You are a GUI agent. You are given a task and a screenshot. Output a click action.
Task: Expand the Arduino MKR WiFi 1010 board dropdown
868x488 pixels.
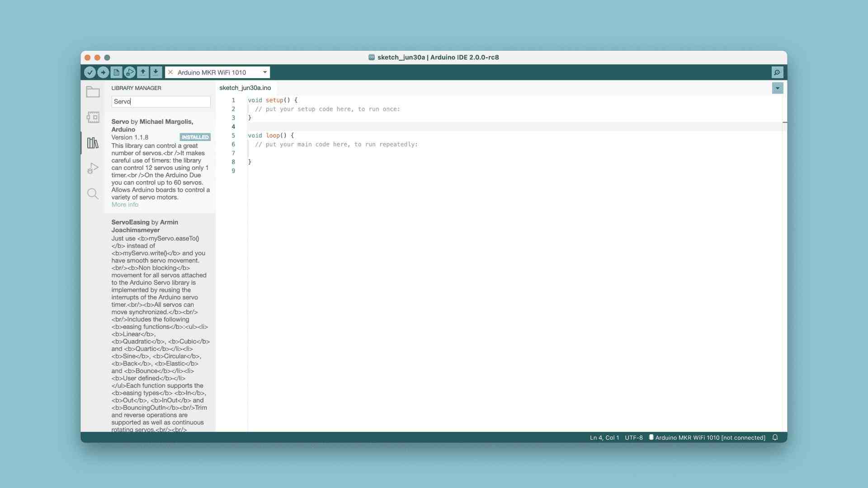(x=265, y=72)
